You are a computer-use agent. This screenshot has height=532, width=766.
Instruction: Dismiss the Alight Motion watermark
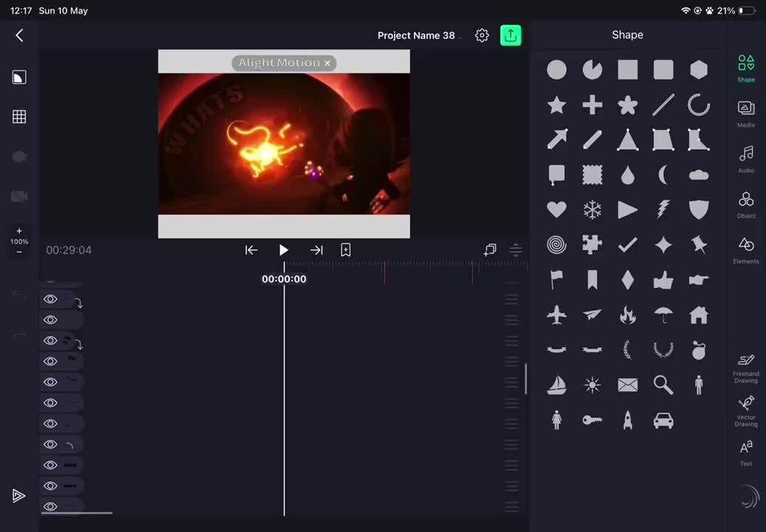[x=328, y=63]
